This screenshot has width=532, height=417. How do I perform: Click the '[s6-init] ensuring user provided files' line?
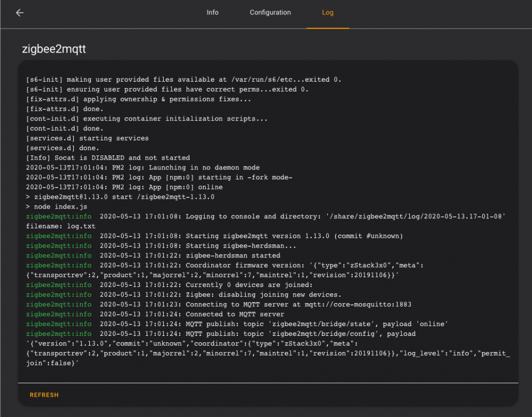167,89
